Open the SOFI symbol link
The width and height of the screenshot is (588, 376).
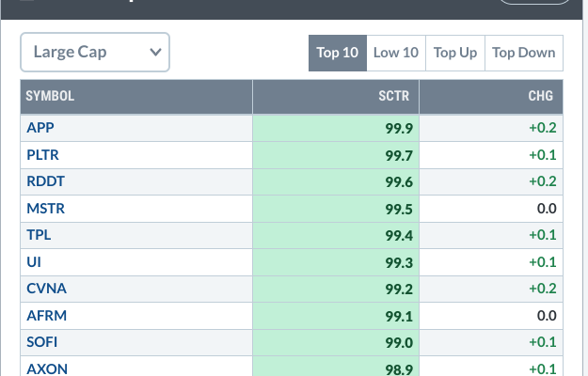pos(42,342)
